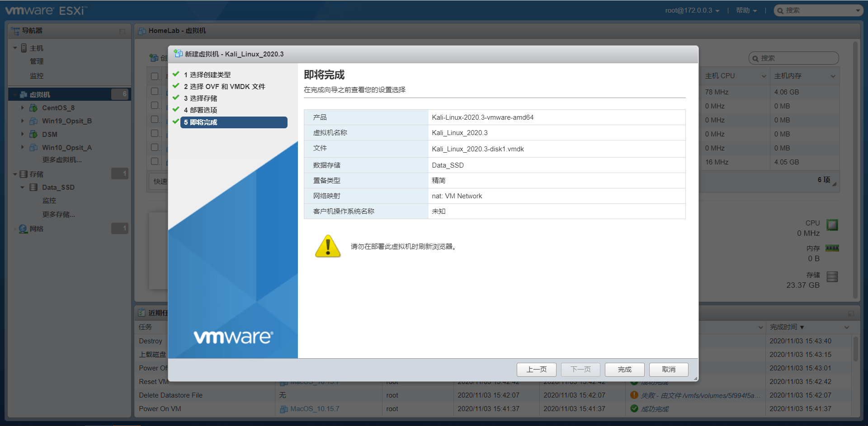Go to step 4 部署选项
Image resolution: width=868 pixels, height=426 pixels.
(x=200, y=110)
